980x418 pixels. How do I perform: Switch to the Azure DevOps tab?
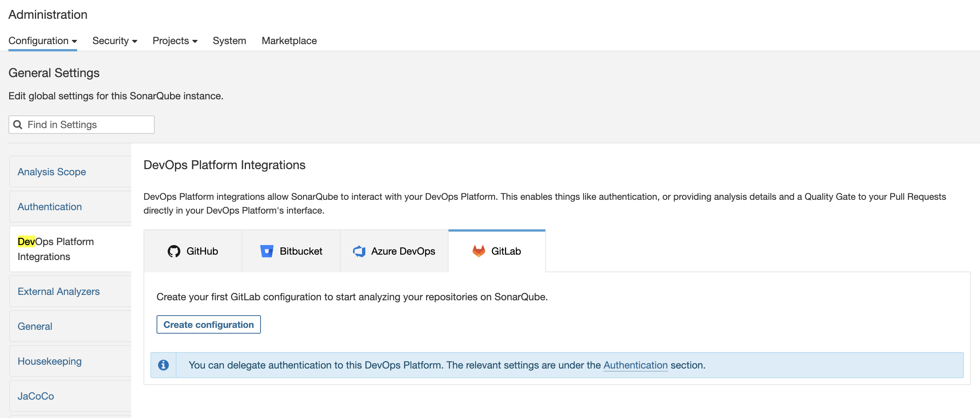click(x=394, y=251)
